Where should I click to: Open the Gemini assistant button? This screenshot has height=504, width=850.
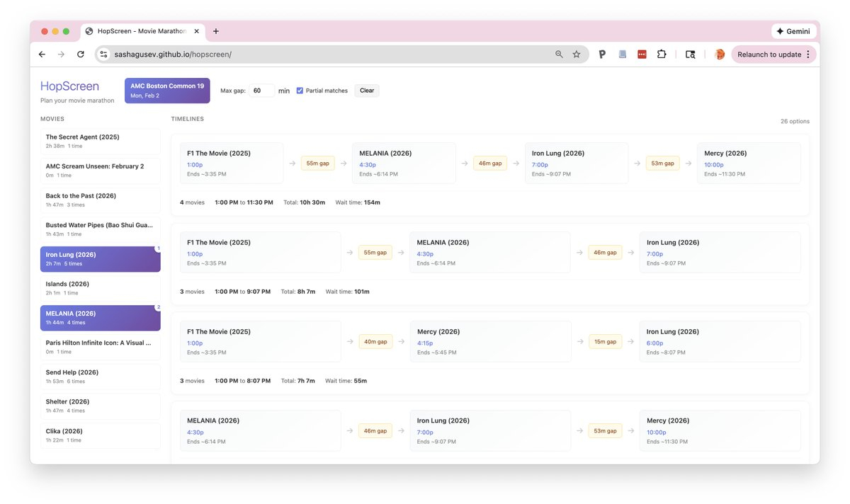pyautogui.click(x=793, y=31)
